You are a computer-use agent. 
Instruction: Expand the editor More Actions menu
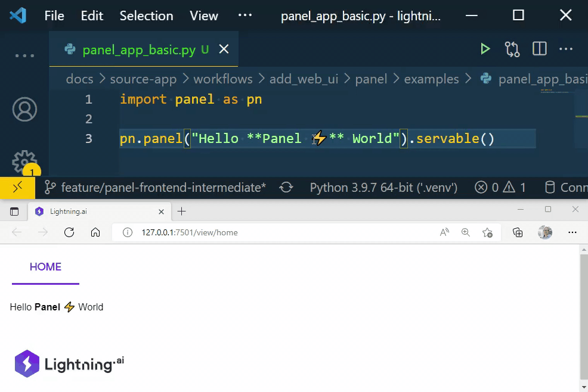pyautogui.click(x=566, y=49)
